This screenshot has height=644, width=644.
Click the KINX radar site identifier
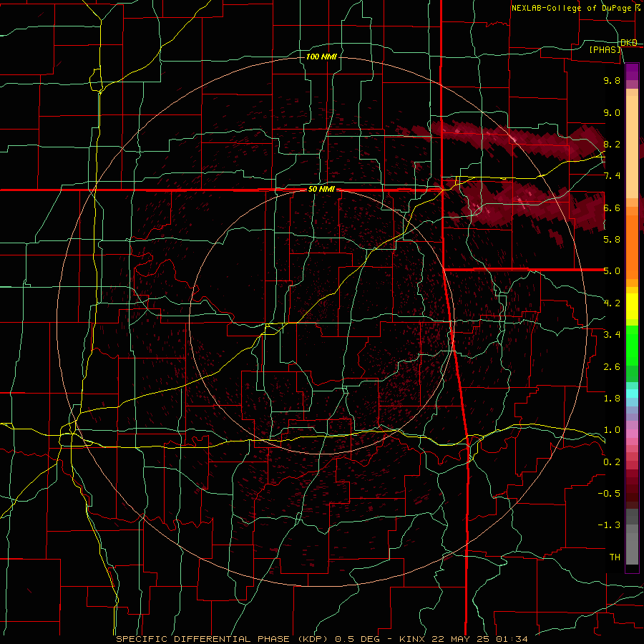(x=412, y=639)
